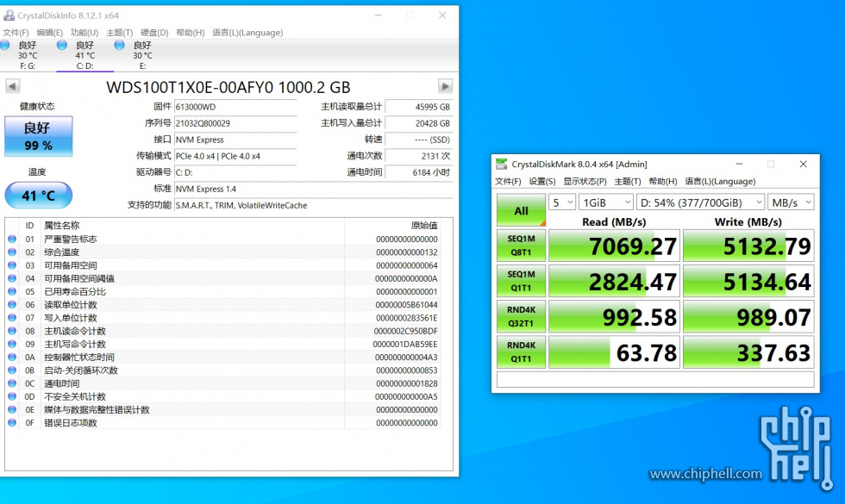Run the RND4K Q1T1 benchmark
The image size is (845, 504).
pyautogui.click(x=521, y=352)
